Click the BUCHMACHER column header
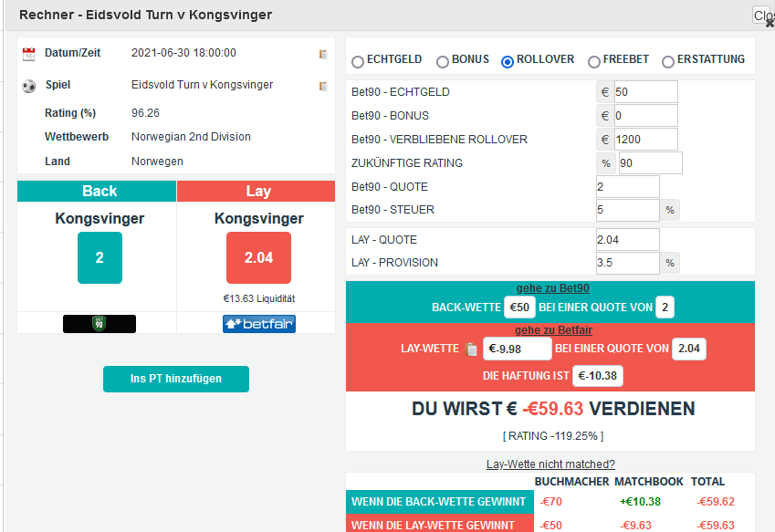 pos(571,482)
